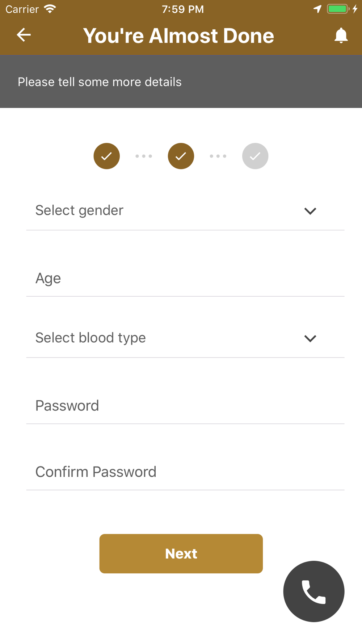The height and width of the screenshot is (644, 362).
Task: Expand the Select gender chevron
Action: pyautogui.click(x=310, y=211)
